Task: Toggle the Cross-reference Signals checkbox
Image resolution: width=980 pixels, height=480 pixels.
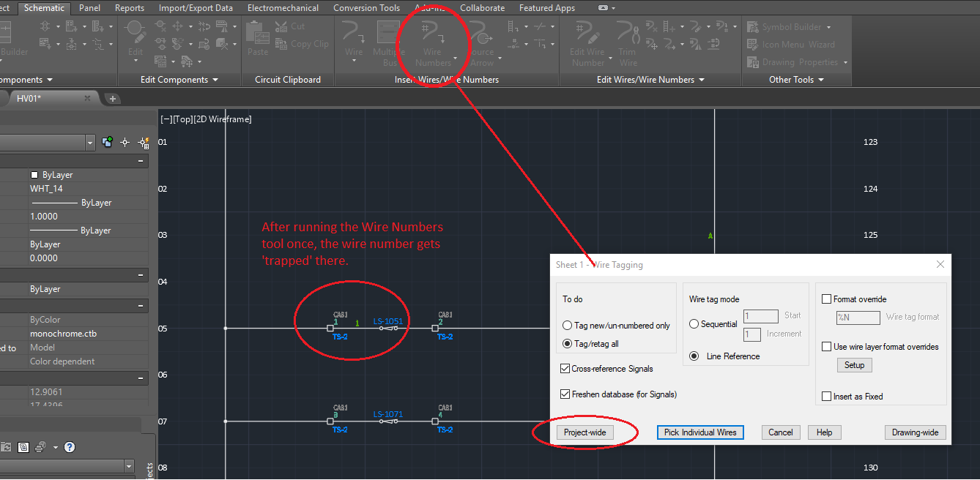Action: point(565,369)
